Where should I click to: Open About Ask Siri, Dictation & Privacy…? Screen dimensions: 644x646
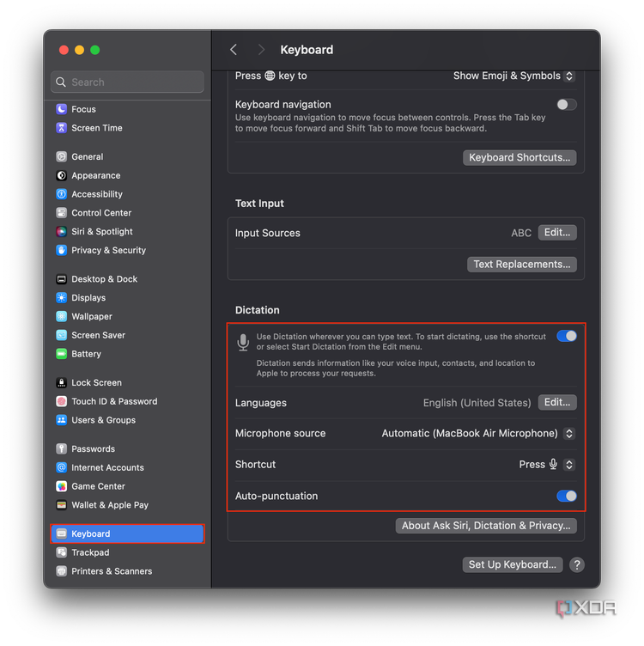(x=486, y=526)
